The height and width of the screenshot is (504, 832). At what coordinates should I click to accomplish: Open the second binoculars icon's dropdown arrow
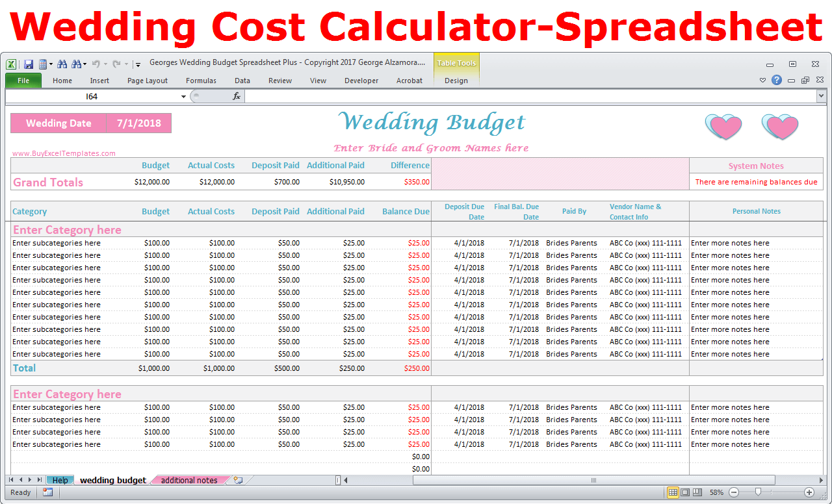[x=84, y=64]
